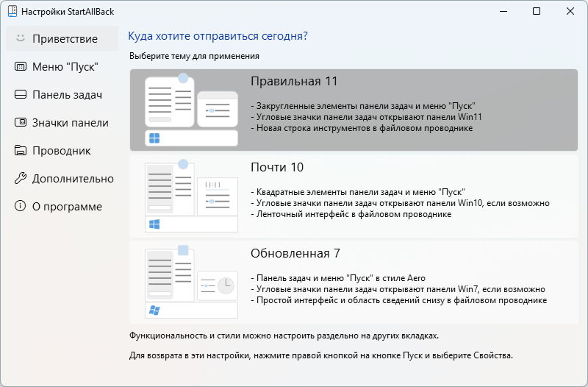Click the Обновленная 7 preview thumbnail
The image size is (588, 387).
[x=191, y=282]
